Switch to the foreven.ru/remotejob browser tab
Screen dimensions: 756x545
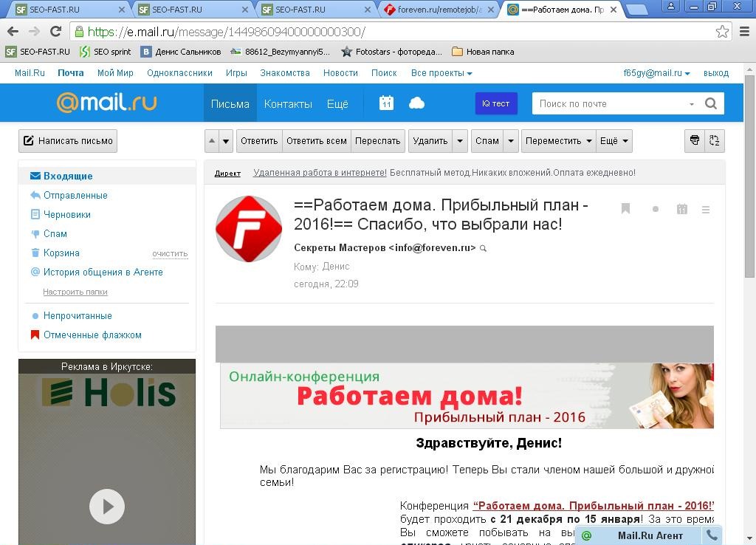pyautogui.click(x=439, y=9)
